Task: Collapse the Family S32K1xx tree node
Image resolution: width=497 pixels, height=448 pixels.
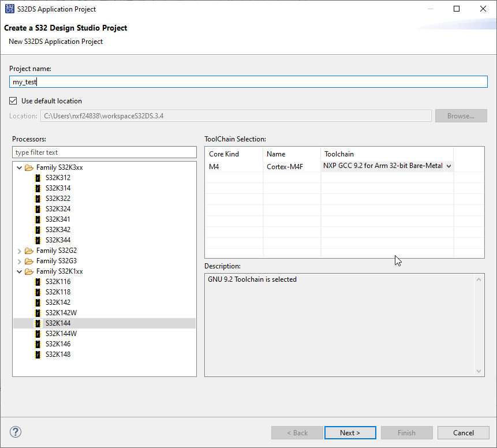Action: (19, 271)
